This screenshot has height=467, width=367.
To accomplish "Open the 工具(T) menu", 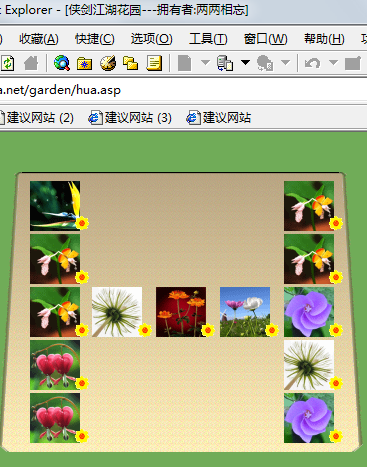I will tap(208, 39).
